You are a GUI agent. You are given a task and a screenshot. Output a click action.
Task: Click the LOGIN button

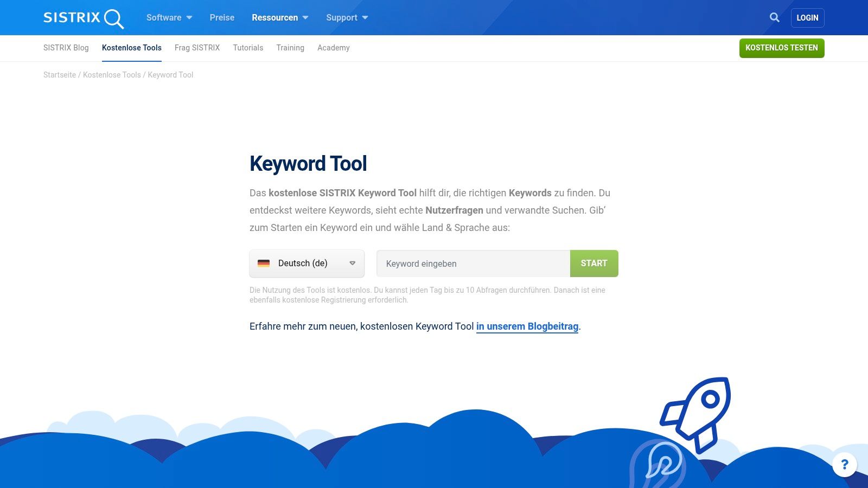pyautogui.click(x=807, y=17)
